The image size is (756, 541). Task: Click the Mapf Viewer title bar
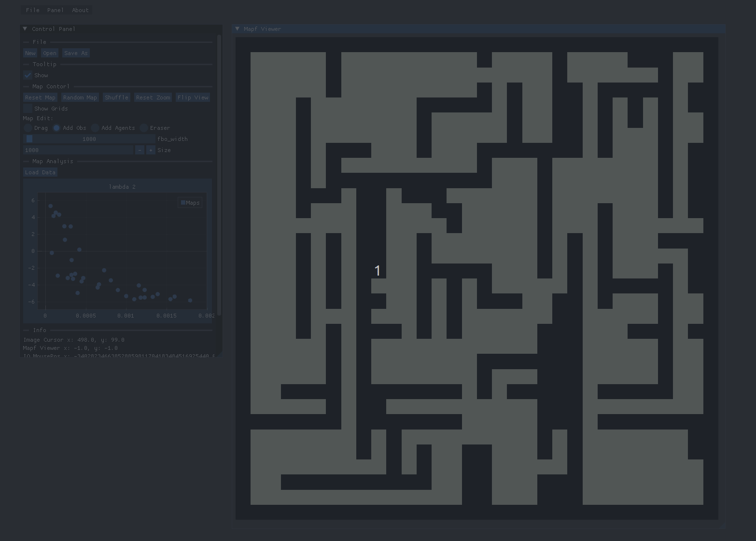click(478, 29)
